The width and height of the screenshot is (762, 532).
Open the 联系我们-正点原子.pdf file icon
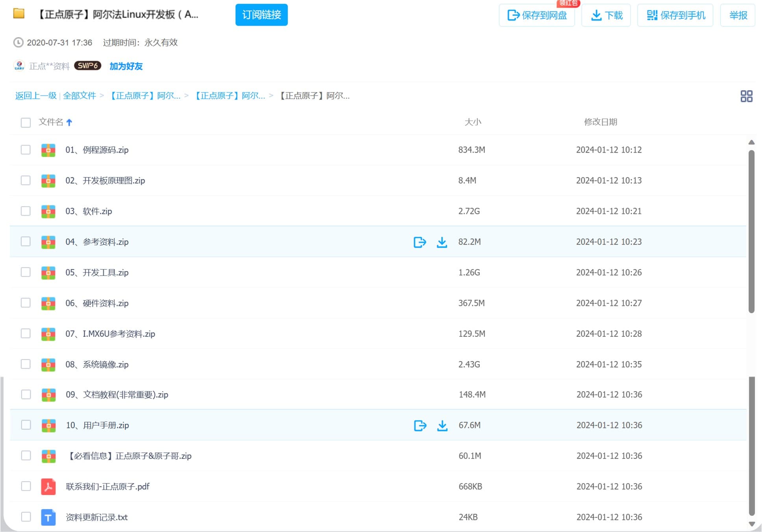(x=48, y=486)
